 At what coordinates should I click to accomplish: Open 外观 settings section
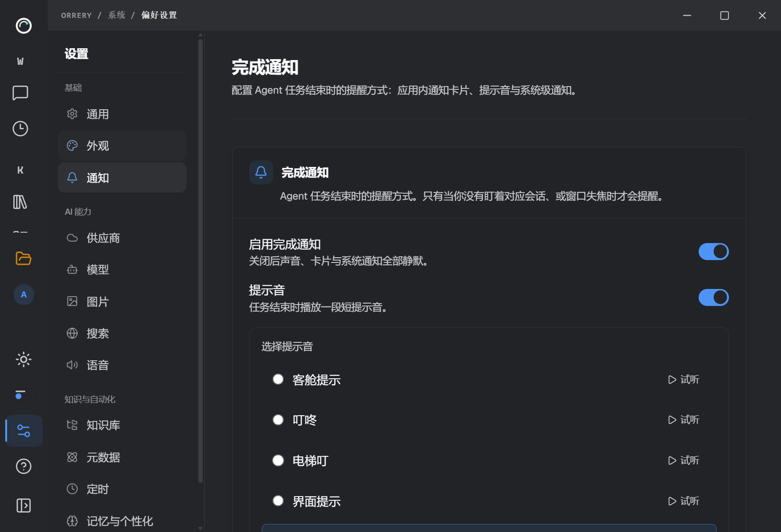point(122,146)
